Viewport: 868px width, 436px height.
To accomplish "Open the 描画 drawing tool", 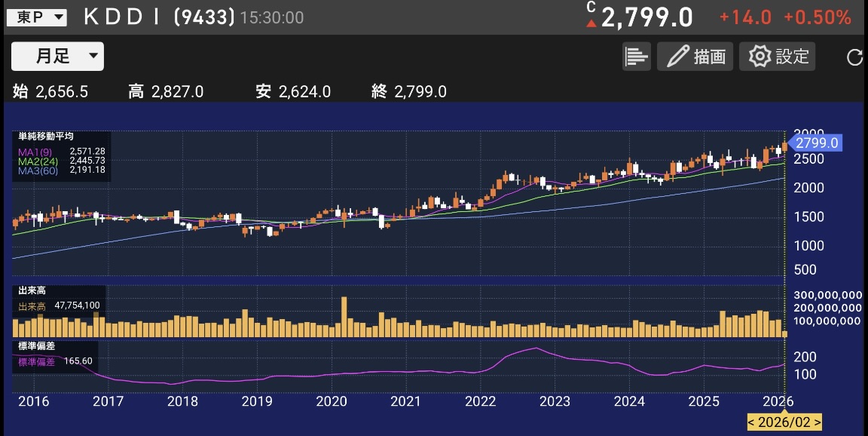I will click(695, 56).
